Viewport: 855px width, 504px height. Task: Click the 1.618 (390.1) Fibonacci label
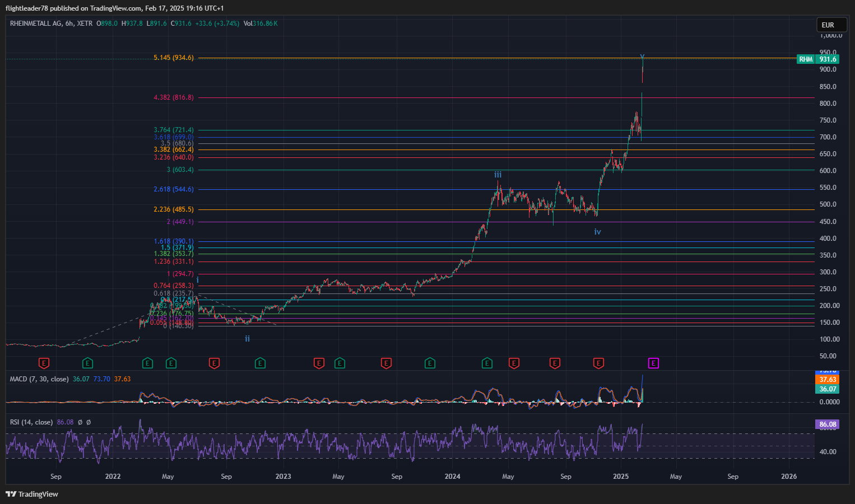coord(174,241)
